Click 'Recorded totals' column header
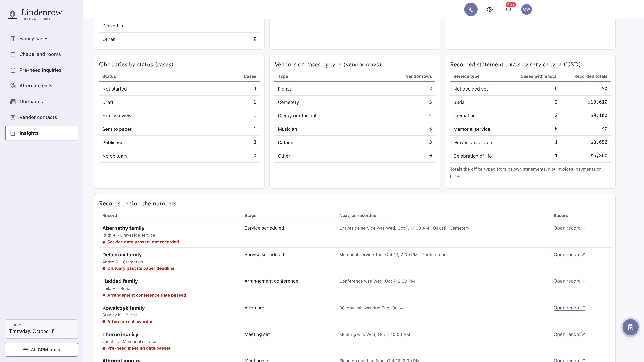The height and width of the screenshot is (362, 644). (591, 76)
